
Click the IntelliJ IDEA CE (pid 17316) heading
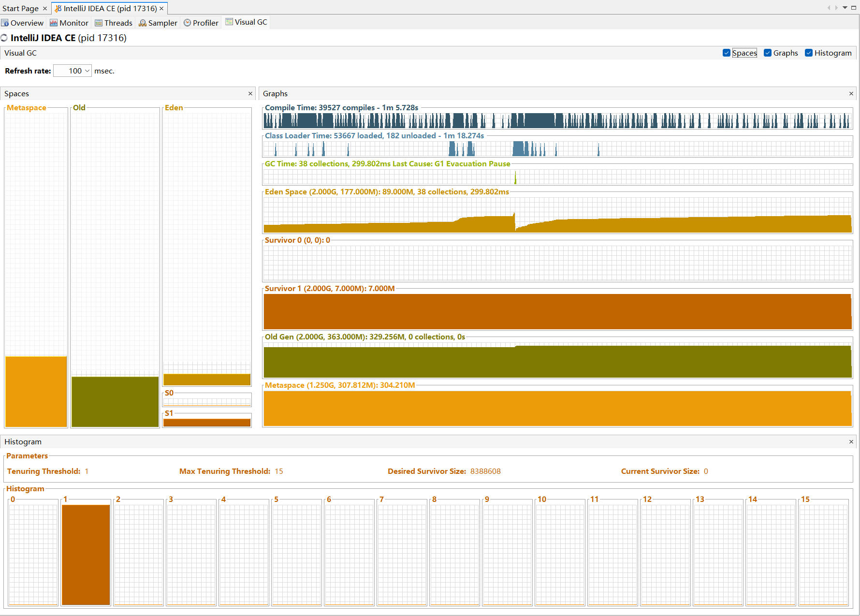point(69,38)
